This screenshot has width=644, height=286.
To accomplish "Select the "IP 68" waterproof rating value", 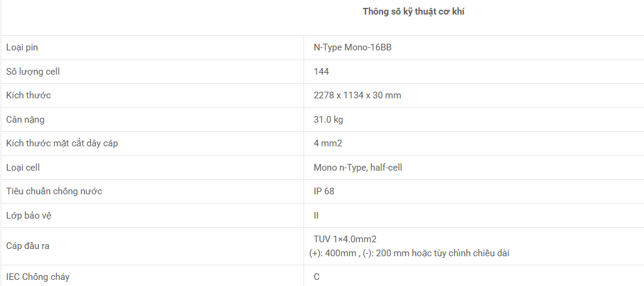I will [324, 191].
